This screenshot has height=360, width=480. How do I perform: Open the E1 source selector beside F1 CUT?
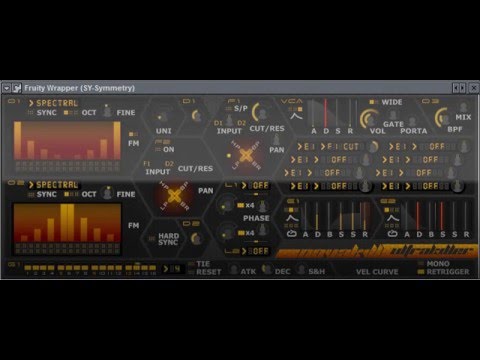[306, 147]
